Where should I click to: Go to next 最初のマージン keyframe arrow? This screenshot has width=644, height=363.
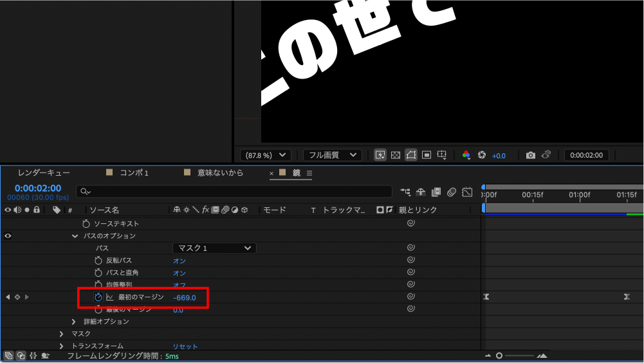pos(26,297)
